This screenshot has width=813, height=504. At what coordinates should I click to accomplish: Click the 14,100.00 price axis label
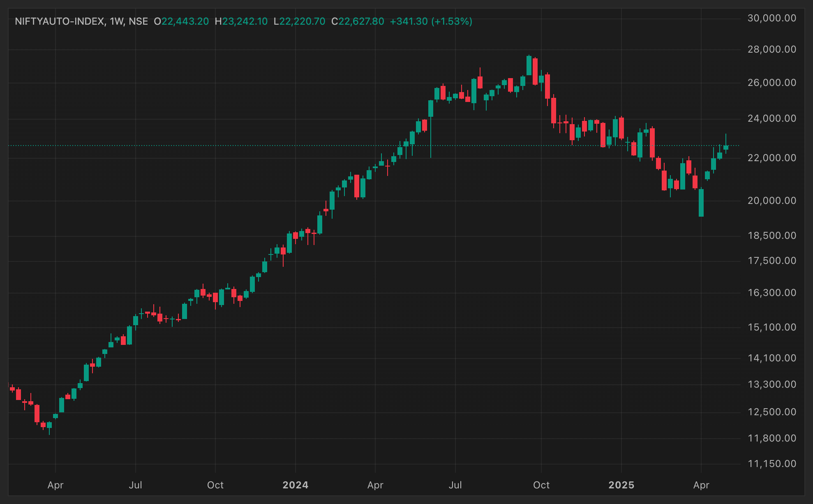(x=772, y=358)
